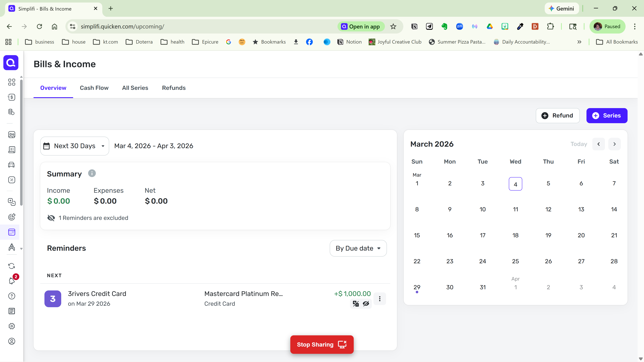Click the Simplifi logo icon
Image resolution: width=644 pixels, height=362 pixels.
pyautogui.click(x=11, y=63)
